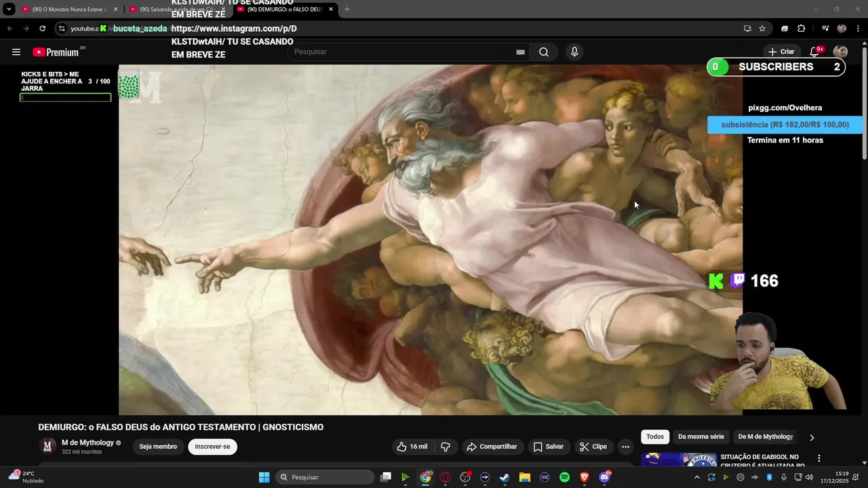868x488 pixels.
Task: Subscribe with Inscrever-se button
Action: point(212,447)
